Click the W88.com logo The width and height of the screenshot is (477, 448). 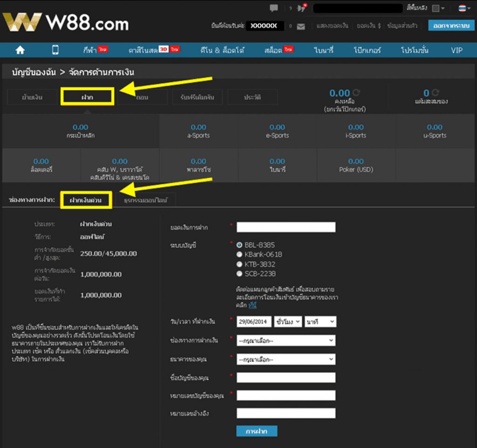(x=66, y=22)
